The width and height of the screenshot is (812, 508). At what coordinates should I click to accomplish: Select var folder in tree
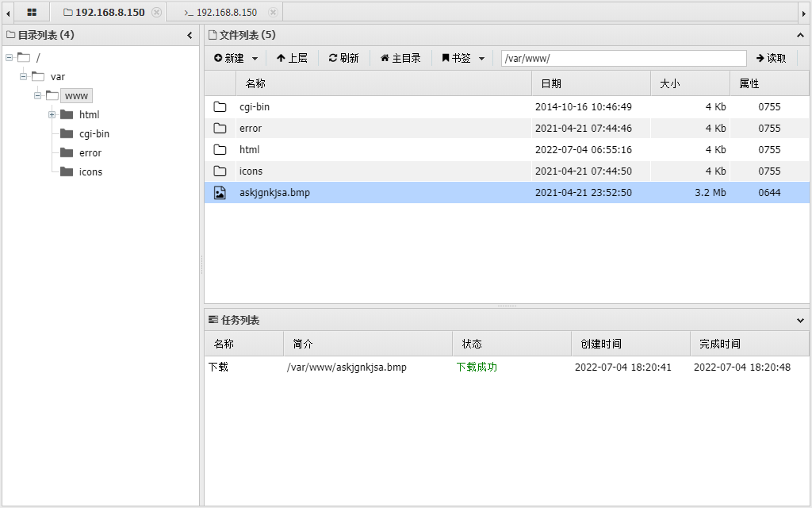click(57, 77)
